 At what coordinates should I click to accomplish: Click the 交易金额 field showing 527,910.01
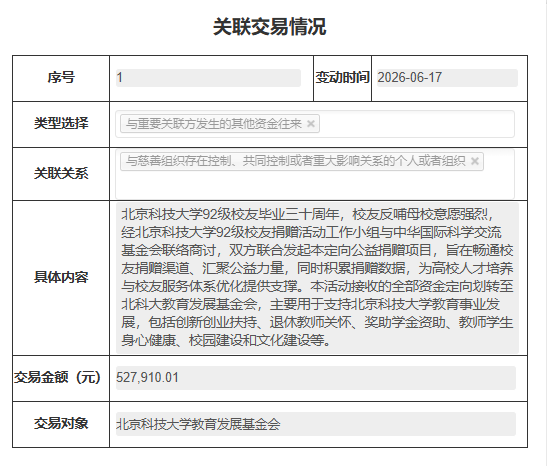coord(316,378)
